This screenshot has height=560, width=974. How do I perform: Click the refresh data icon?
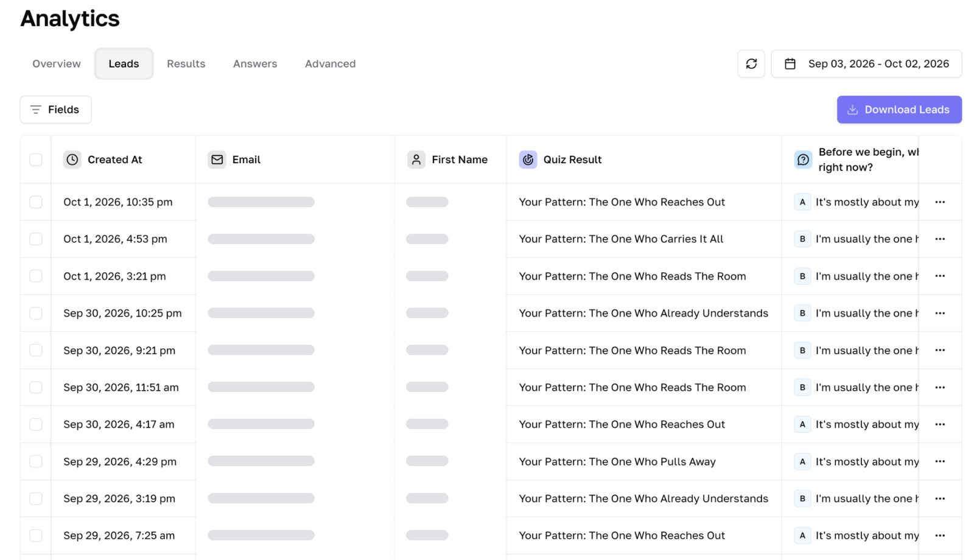(x=751, y=64)
